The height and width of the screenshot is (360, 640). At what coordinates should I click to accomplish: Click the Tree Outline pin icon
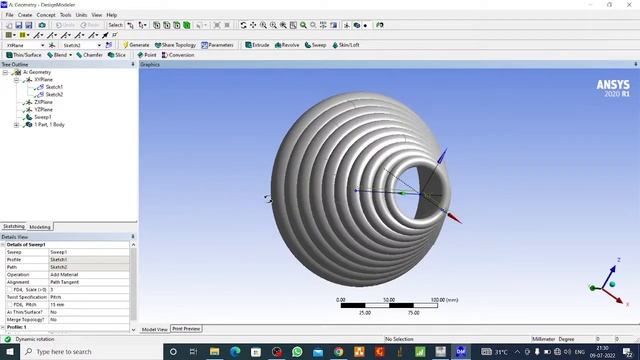[133, 64]
